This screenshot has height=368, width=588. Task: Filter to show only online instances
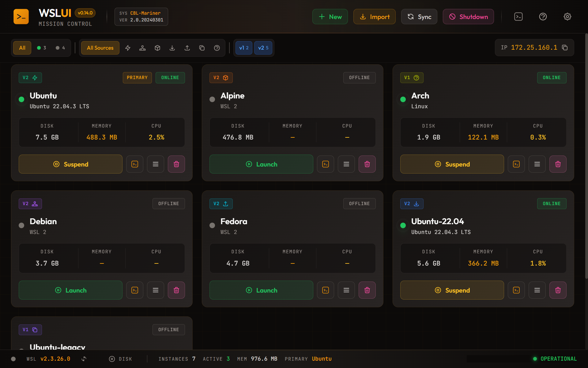tap(41, 48)
